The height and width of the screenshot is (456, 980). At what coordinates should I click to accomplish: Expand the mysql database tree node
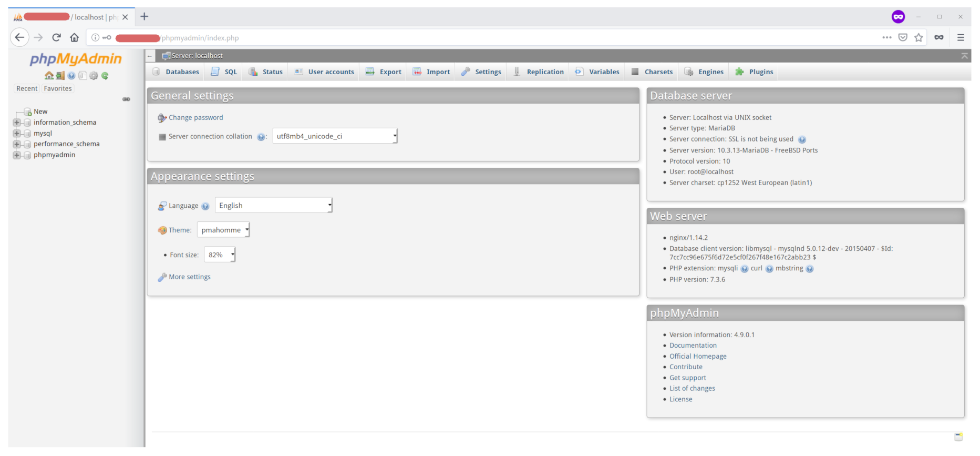pyautogui.click(x=17, y=134)
